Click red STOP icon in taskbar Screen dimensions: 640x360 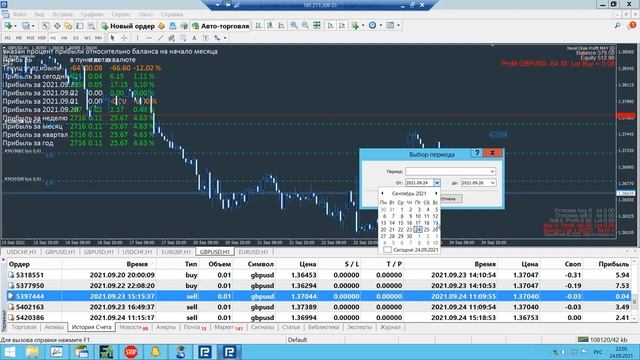click(131, 352)
